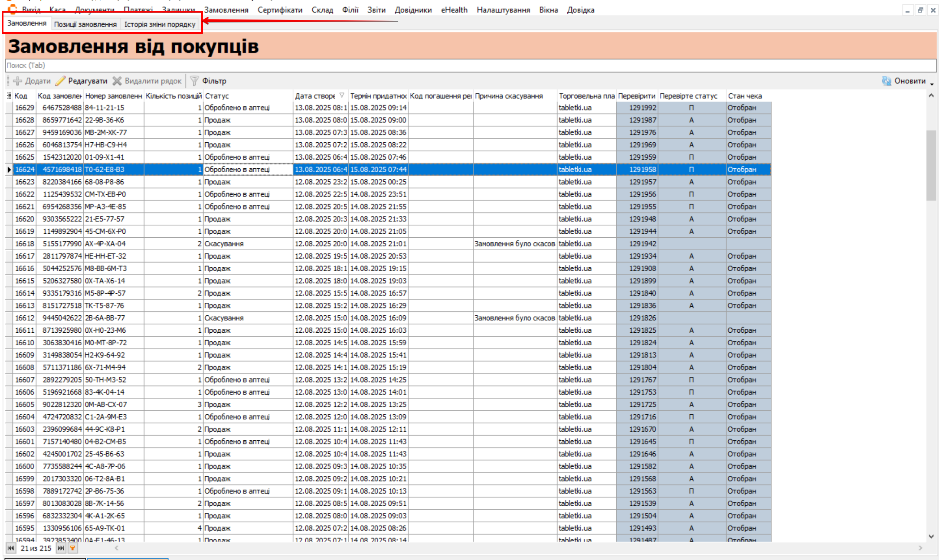
Task: Click the Дата створення sort arrow
Action: (x=342, y=95)
